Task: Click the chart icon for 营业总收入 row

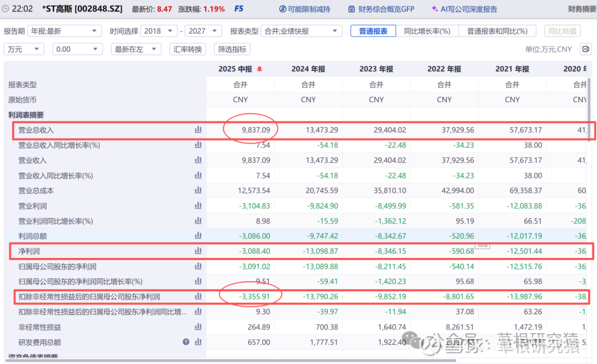Action: coord(198,130)
